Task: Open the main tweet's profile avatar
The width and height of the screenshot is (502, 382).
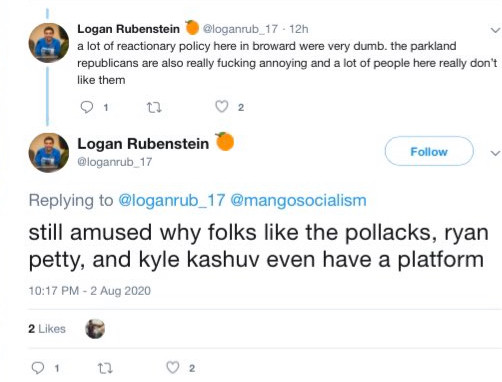Action: (49, 152)
